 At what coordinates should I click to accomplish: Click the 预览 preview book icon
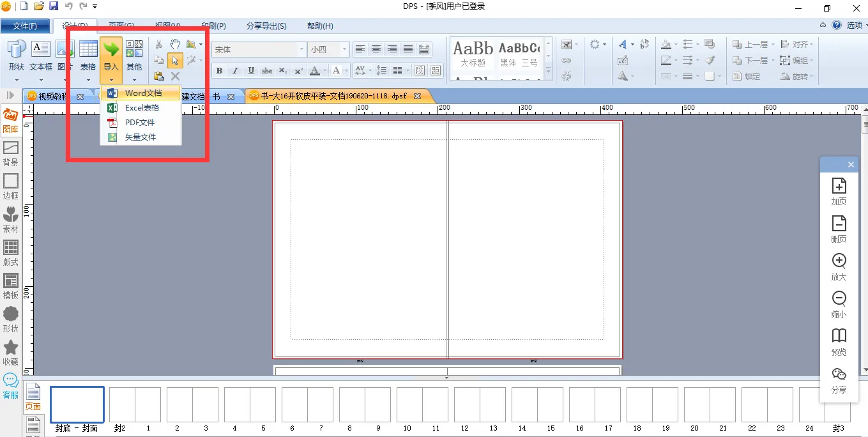pyautogui.click(x=839, y=342)
